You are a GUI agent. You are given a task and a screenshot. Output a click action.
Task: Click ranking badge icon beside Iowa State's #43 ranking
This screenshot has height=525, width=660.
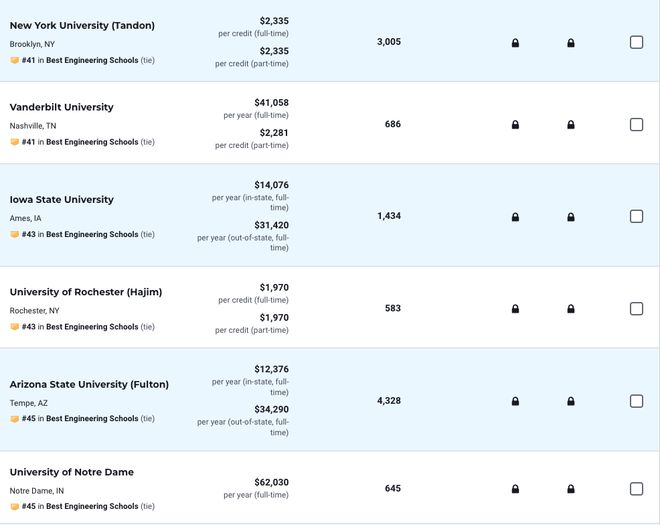14,234
